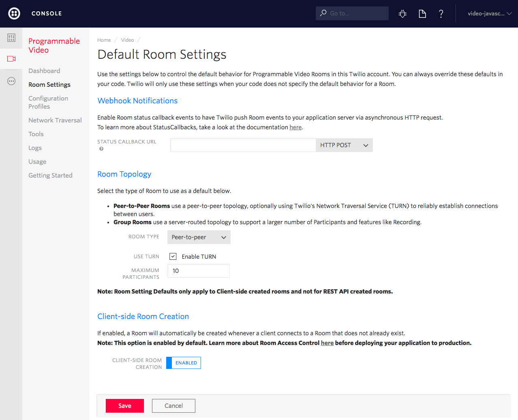The width and height of the screenshot is (518, 420).
Task: Go to Dashboard in the sidebar
Action: click(44, 71)
